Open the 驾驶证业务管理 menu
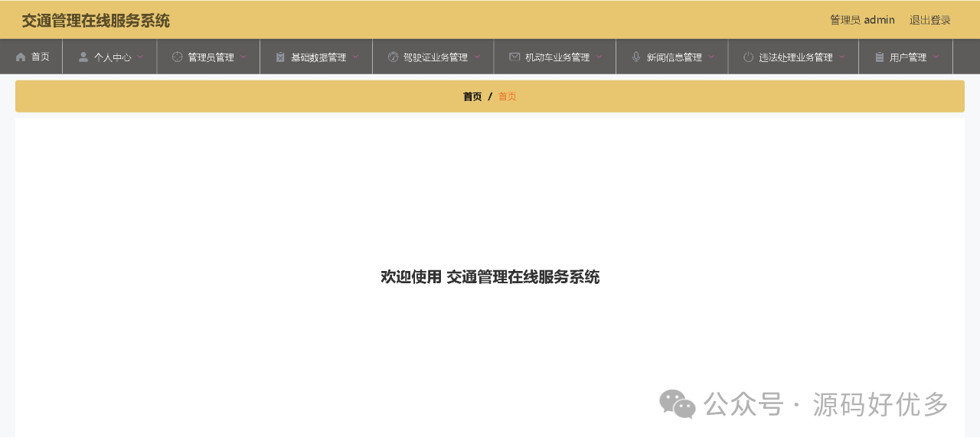 point(434,57)
